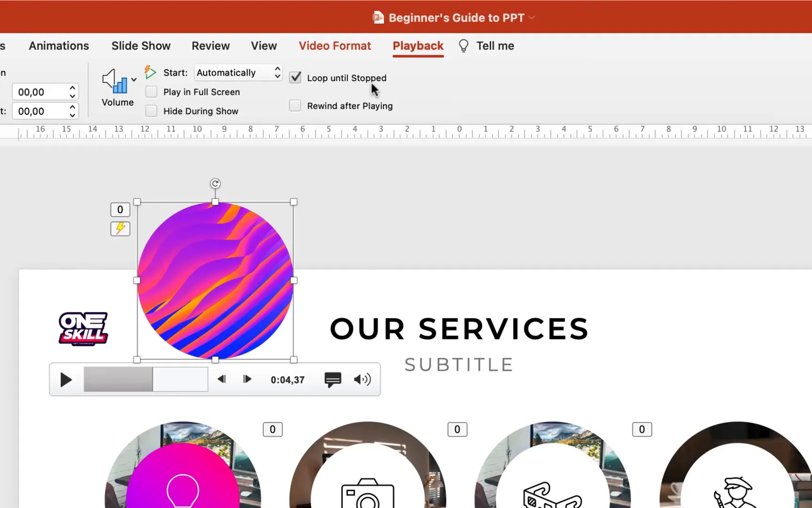Screen dimensions: 812x508
Task: Select the Playback tab
Action: click(418, 46)
